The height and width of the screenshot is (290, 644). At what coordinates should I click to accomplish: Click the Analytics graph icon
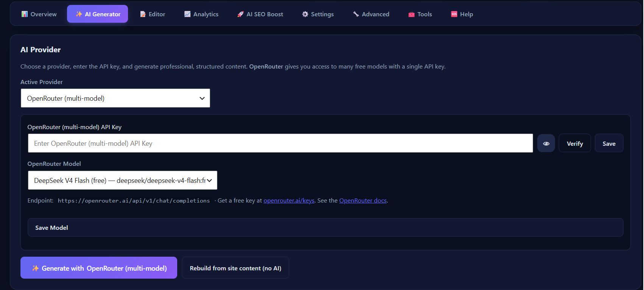[187, 14]
